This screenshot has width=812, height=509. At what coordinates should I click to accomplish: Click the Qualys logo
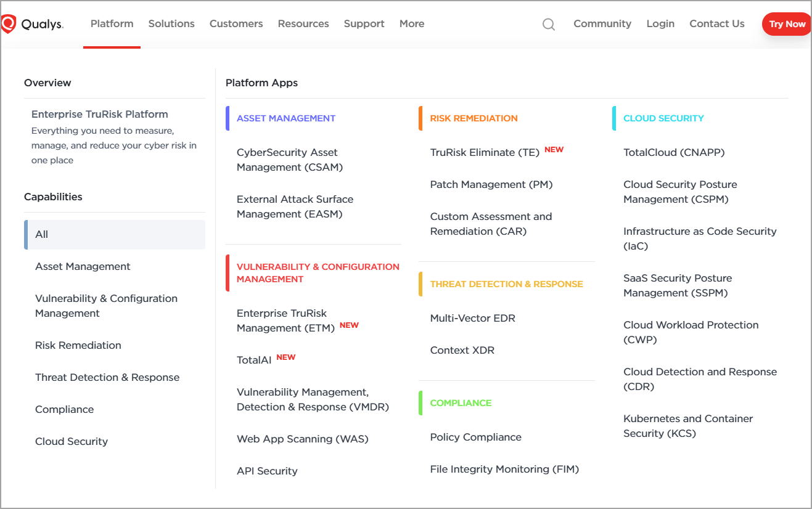[x=34, y=23]
